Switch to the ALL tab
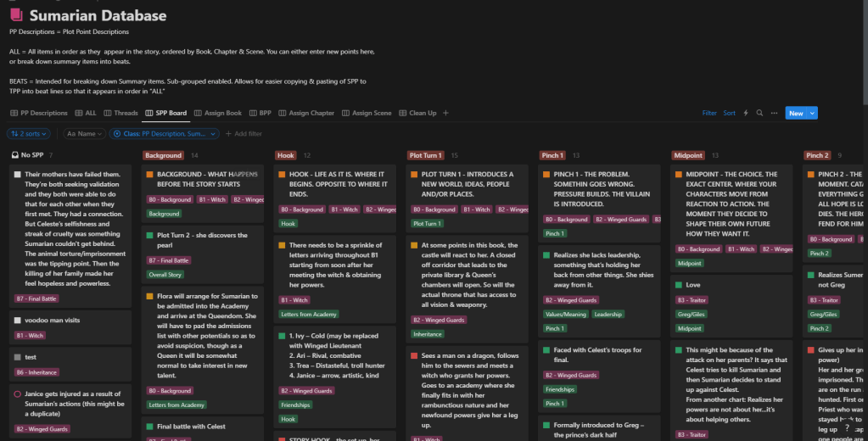 click(x=86, y=113)
